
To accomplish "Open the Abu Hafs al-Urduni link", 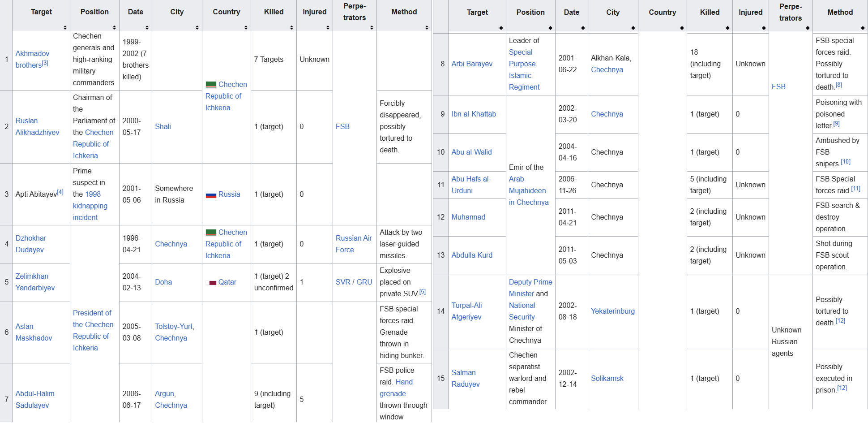I will point(471,185).
